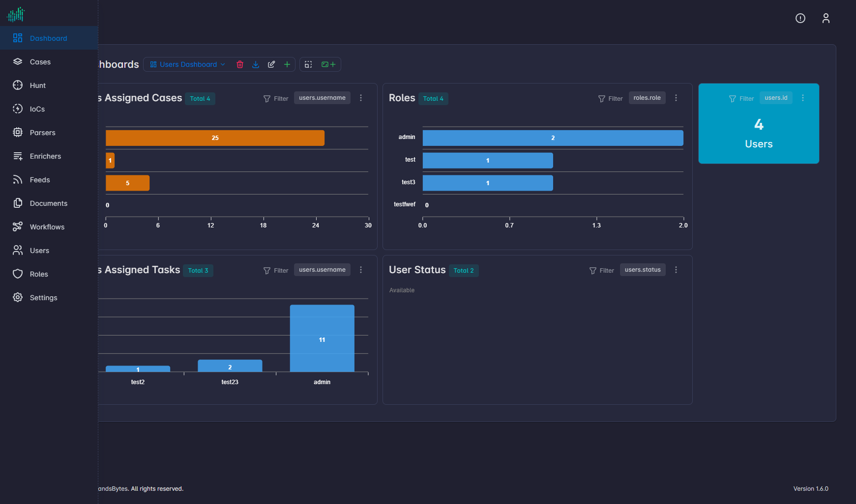Open IoCs in sidebar
The width and height of the screenshot is (856, 504).
point(49,109)
